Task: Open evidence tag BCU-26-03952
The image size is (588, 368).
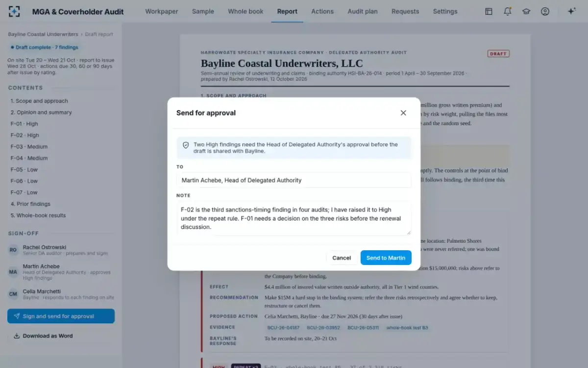Action: pos(323,327)
